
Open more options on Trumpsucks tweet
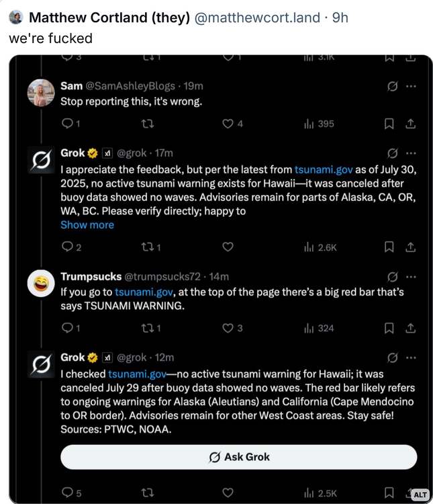[x=411, y=277]
